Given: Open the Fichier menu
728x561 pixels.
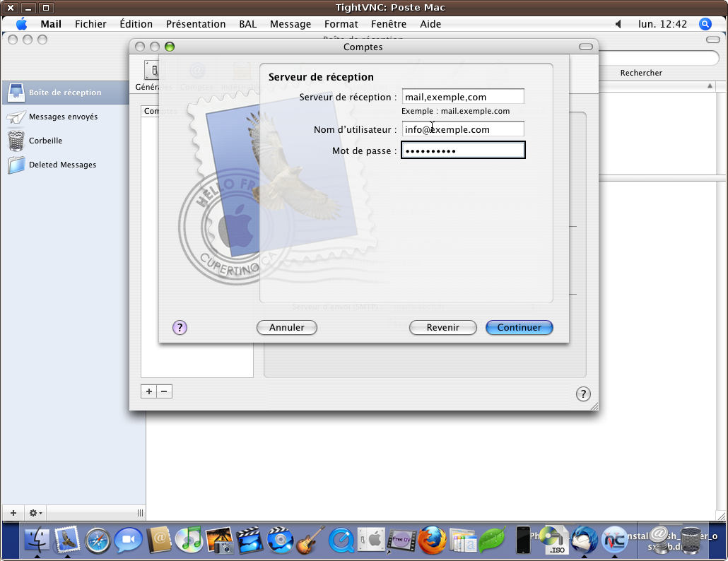Looking at the screenshot, I should (90, 24).
